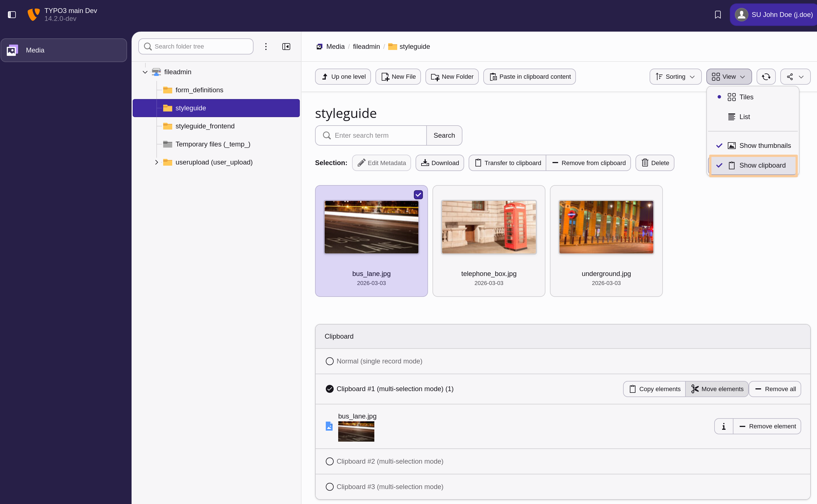
Task: Expand the userupload folder tree node
Action: point(156,162)
